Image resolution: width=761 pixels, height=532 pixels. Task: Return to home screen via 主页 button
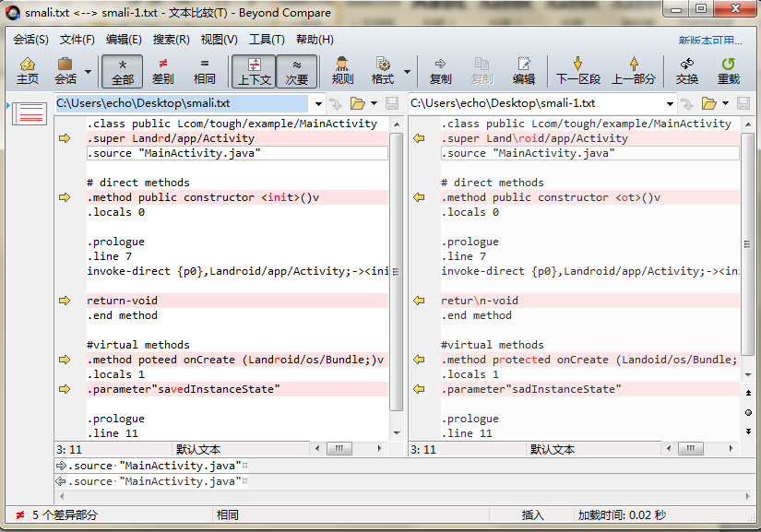tap(27, 71)
